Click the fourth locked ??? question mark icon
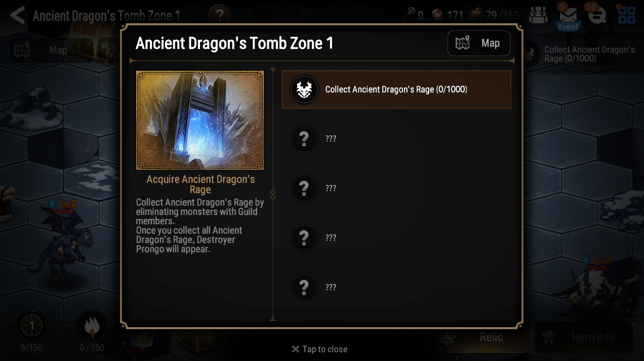The width and height of the screenshot is (644, 361). tap(304, 287)
